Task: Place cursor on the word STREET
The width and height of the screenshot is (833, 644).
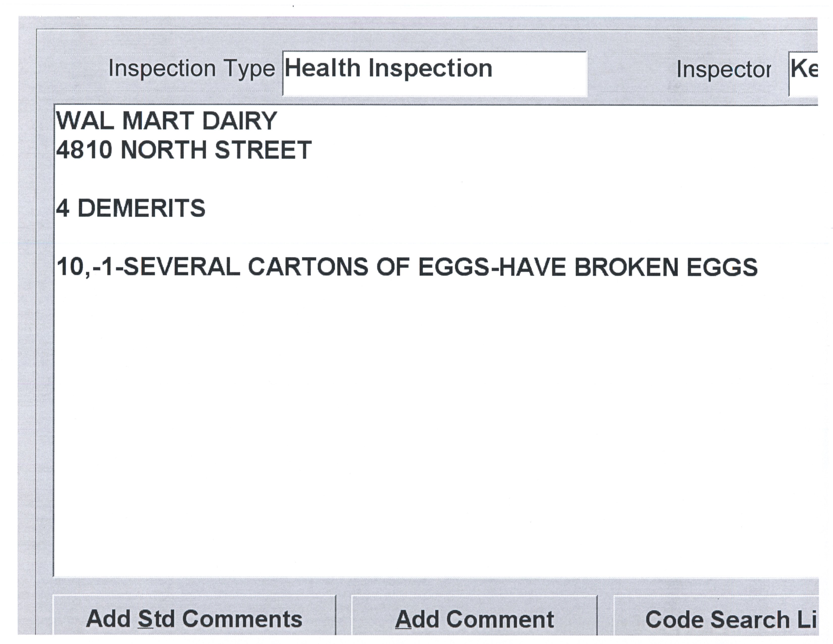Action: pyautogui.click(x=263, y=150)
